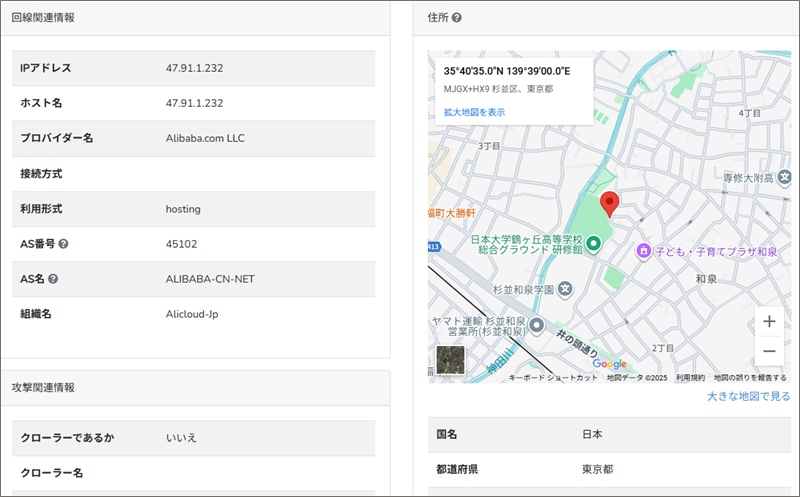Click 利用規約 link on map
This screenshot has width=800, height=497.
(x=690, y=378)
